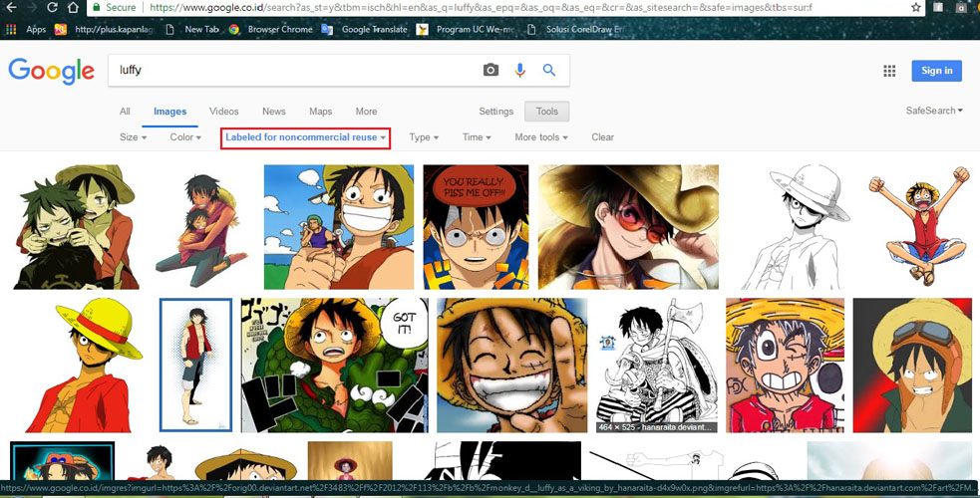Switch to the News tab
The image size is (980, 498).
[x=274, y=112]
